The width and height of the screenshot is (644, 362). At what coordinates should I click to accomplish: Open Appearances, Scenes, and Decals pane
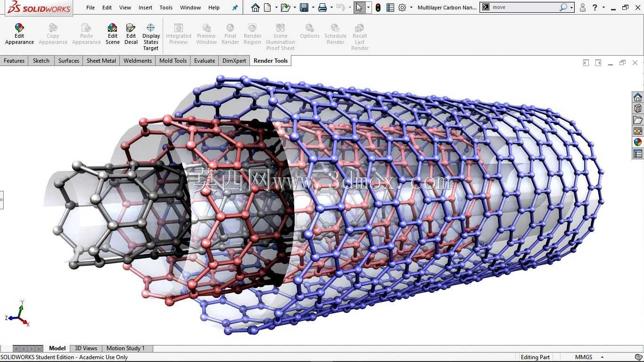638,142
